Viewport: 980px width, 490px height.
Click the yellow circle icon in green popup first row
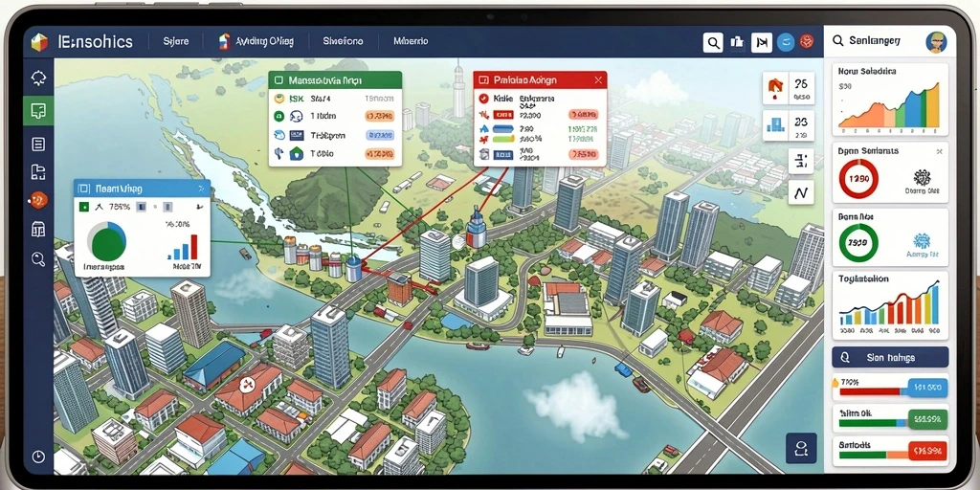[x=279, y=99]
